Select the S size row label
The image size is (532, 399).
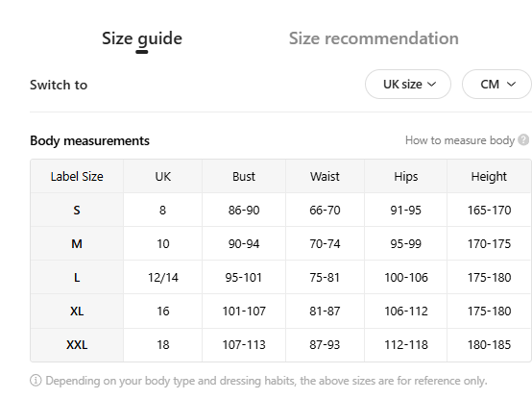(77, 210)
